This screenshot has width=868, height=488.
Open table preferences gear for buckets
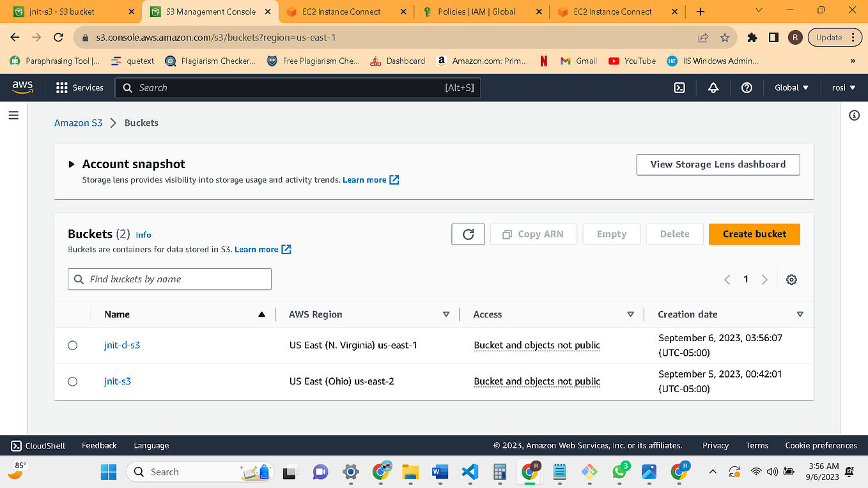(x=791, y=279)
